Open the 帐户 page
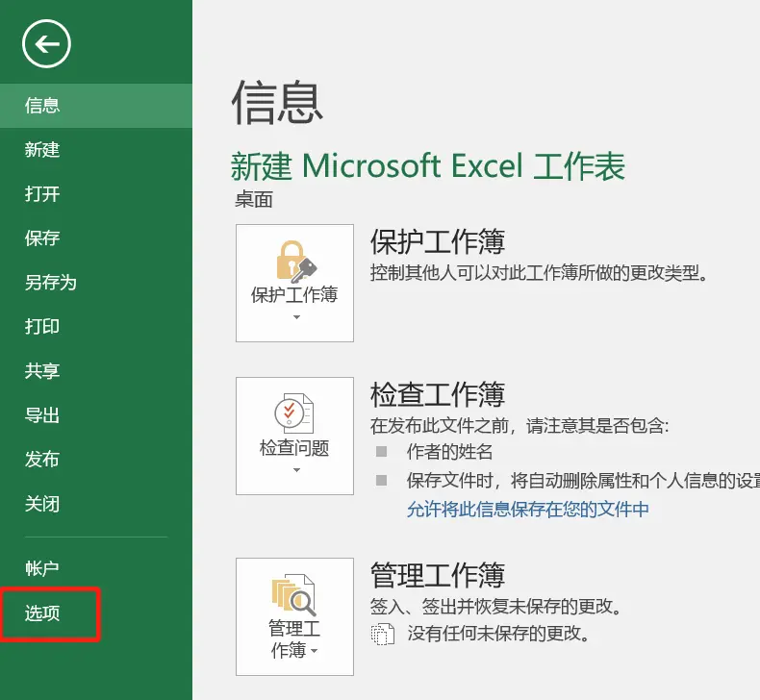This screenshot has height=700, width=760. 96,568
